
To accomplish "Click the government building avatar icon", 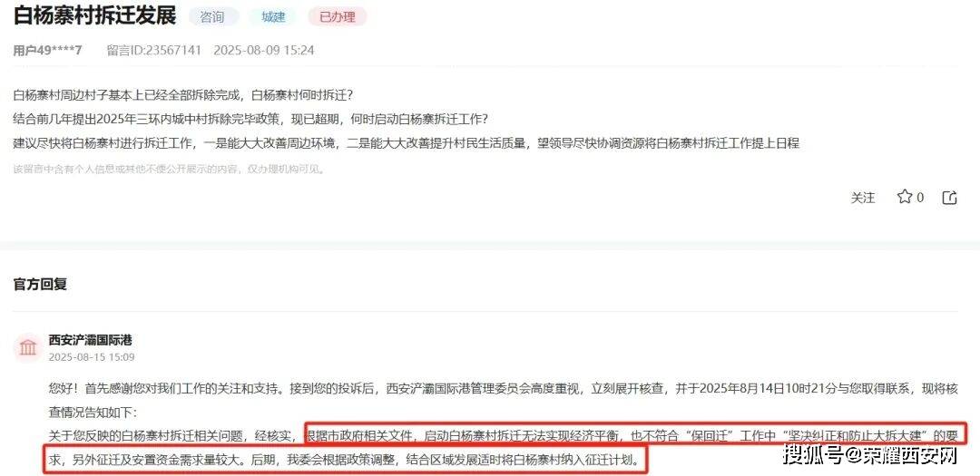I will click(x=28, y=347).
